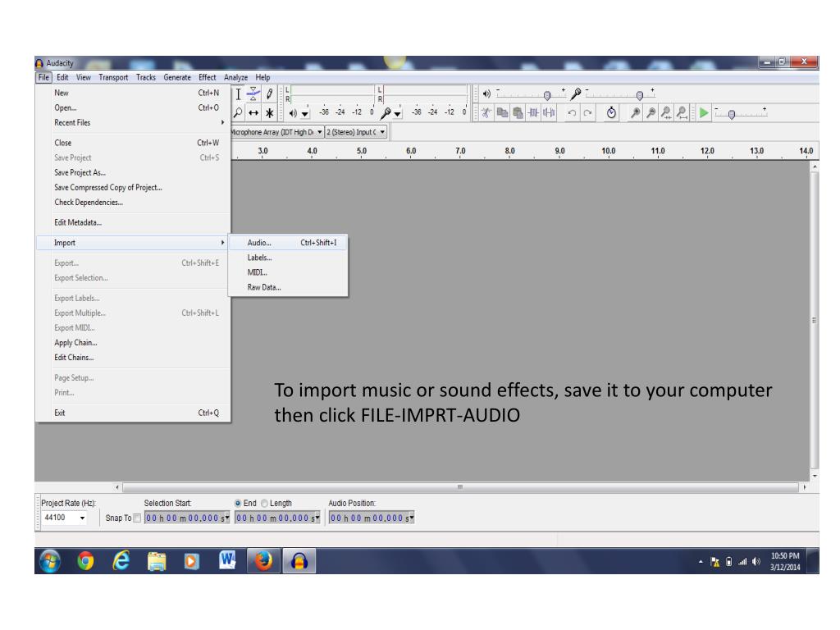Click the green Play-at-speed button

(x=704, y=112)
